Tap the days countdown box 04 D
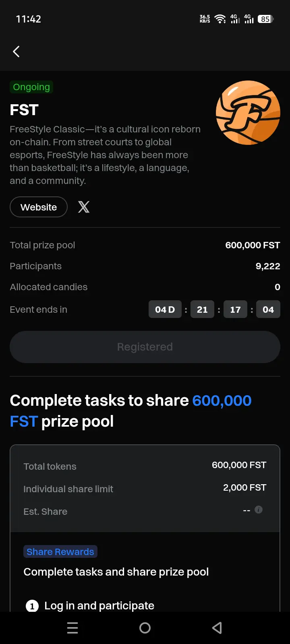 click(165, 310)
